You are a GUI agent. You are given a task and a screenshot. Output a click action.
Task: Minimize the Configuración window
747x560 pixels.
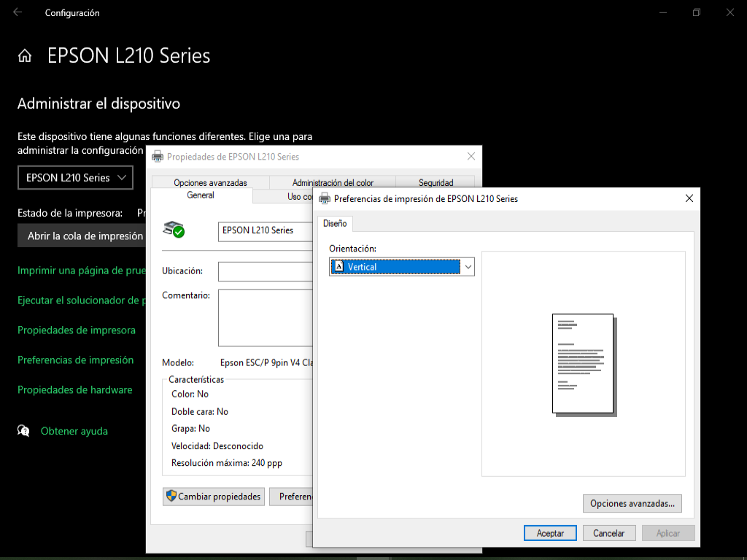[x=662, y=12]
